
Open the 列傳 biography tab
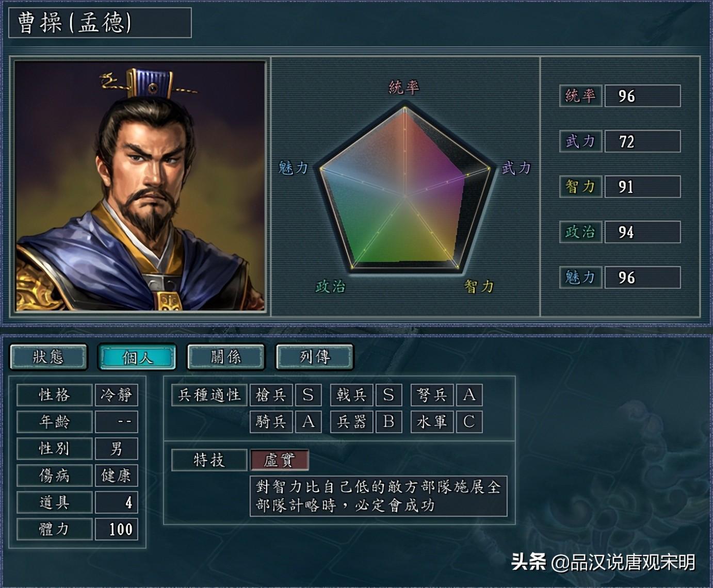(x=315, y=357)
